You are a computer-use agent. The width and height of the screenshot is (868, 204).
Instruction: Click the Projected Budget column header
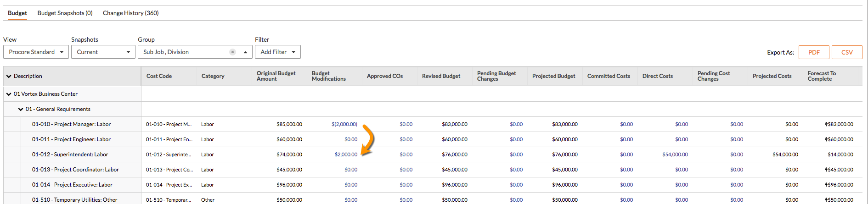[x=553, y=76]
